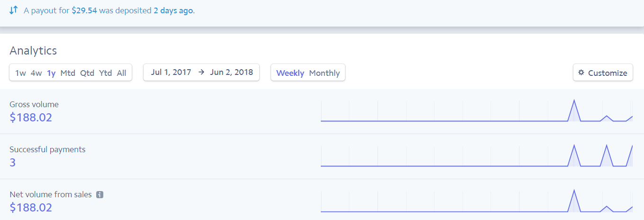Click the $188.02 Gross volume amount
Image resolution: width=644 pixels, height=220 pixels.
pyautogui.click(x=31, y=118)
